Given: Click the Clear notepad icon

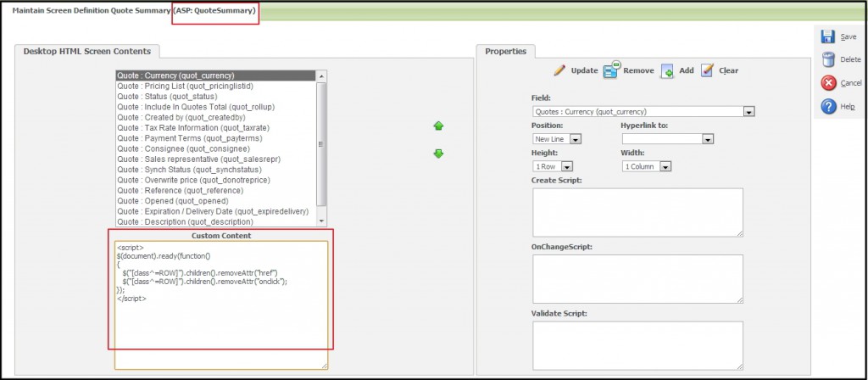Looking at the screenshot, I should pyautogui.click(x=707, y=70).
